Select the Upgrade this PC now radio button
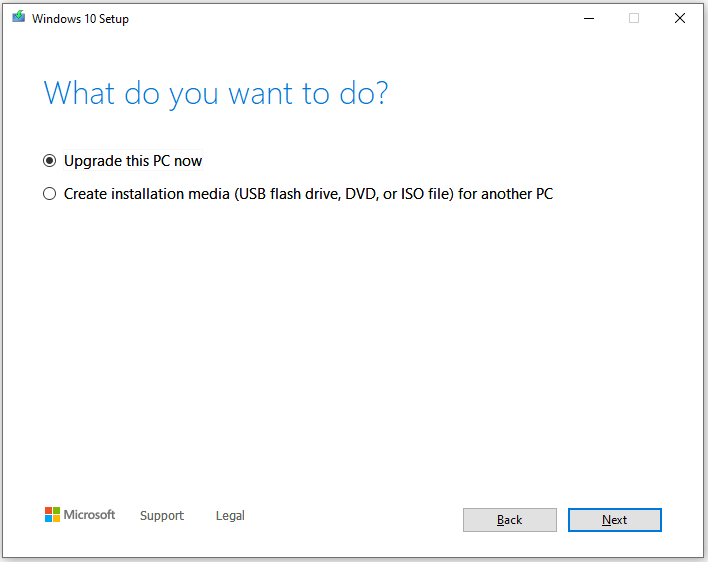The image size is (708, 562). (50, 161)
